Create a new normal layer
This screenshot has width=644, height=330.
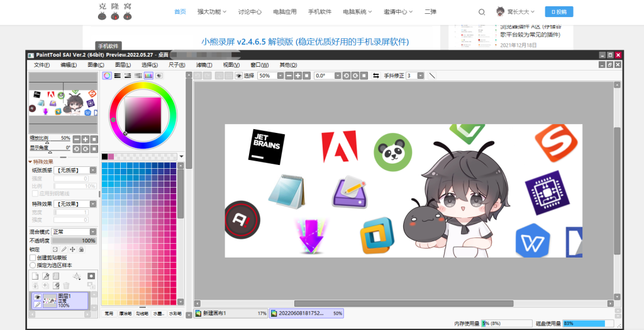point(35,276)
